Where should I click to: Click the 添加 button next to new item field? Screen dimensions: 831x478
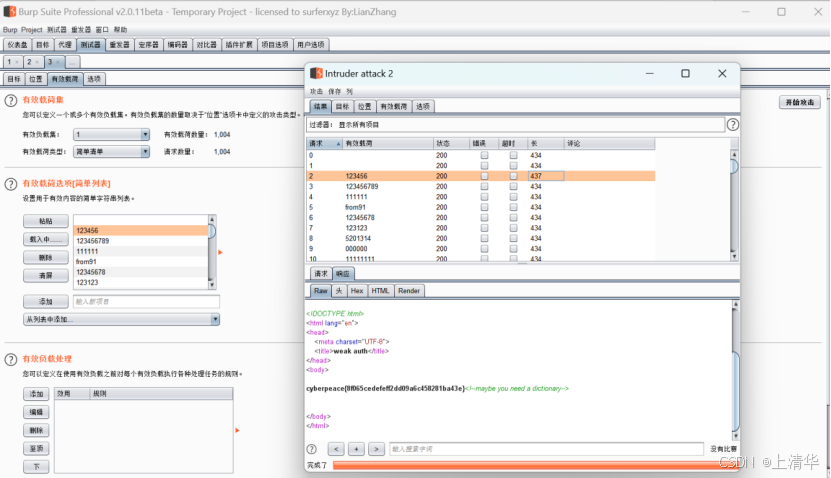(x=46, y=302)
